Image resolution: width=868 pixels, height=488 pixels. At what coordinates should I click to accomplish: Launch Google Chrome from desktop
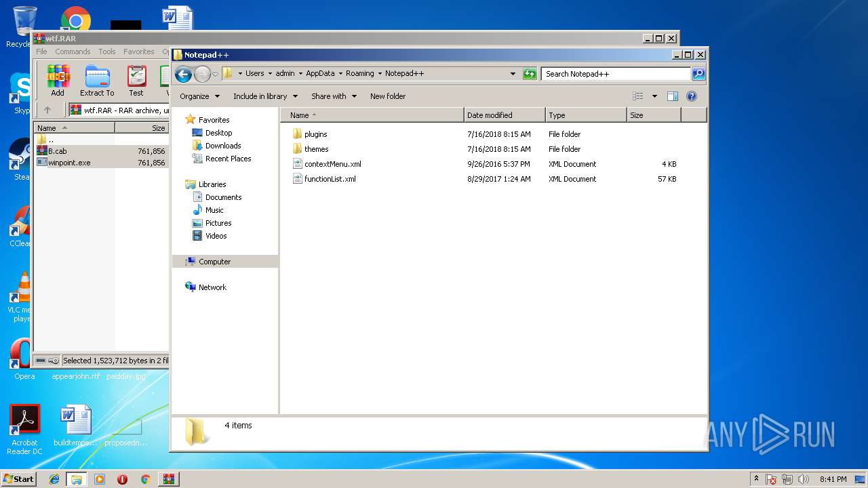coord(75,20)
